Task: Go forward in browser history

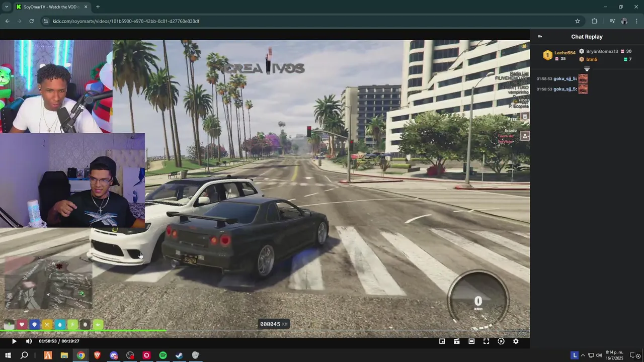Action: click(19, 21)
